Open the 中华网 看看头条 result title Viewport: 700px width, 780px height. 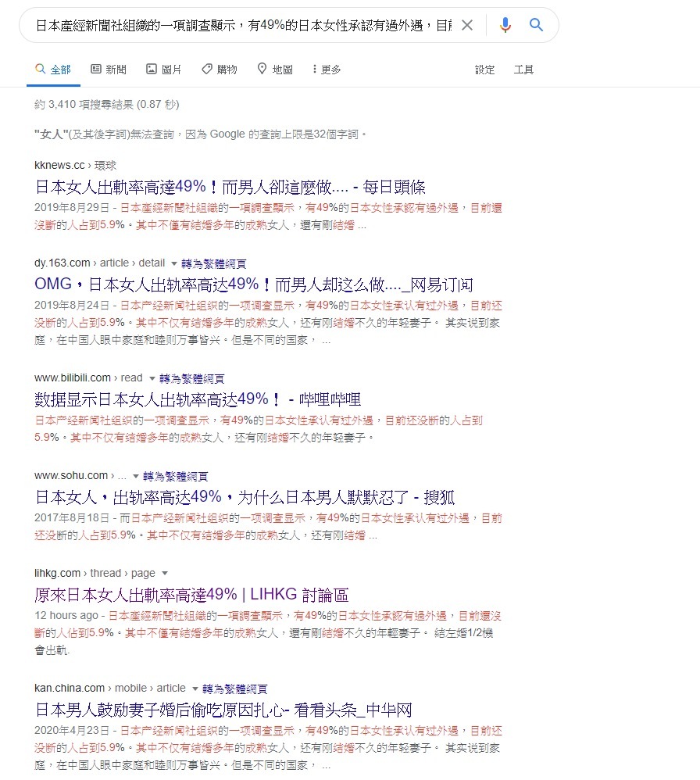[223, 710]
